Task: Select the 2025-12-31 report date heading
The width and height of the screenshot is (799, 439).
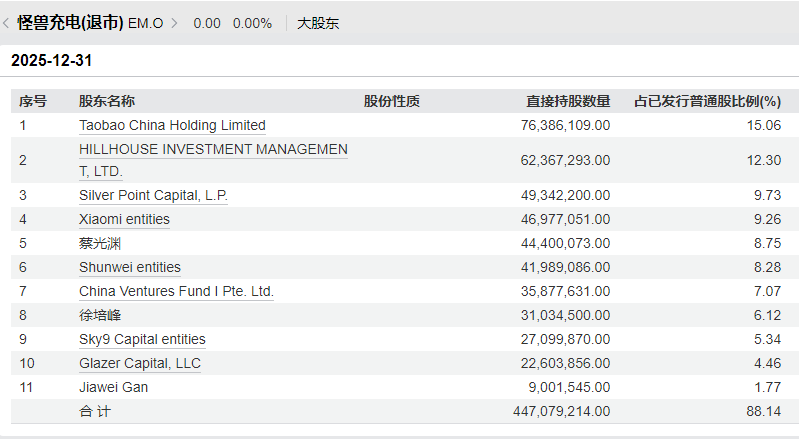Action: (x=51, y=61)
